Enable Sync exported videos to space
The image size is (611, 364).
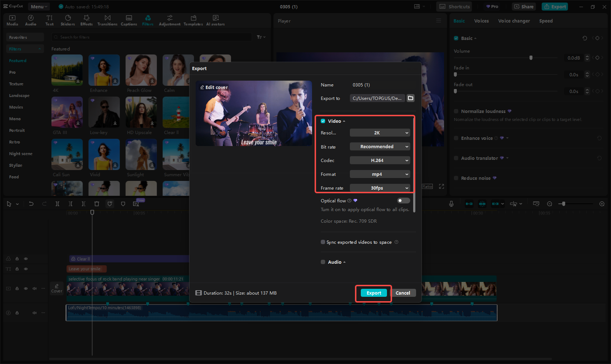[x=323, y=242]
